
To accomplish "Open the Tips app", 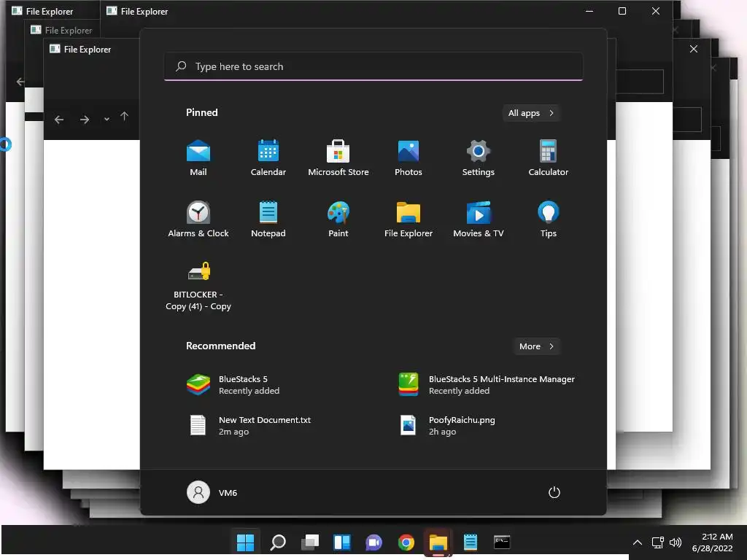I will [x=549, y=219].
